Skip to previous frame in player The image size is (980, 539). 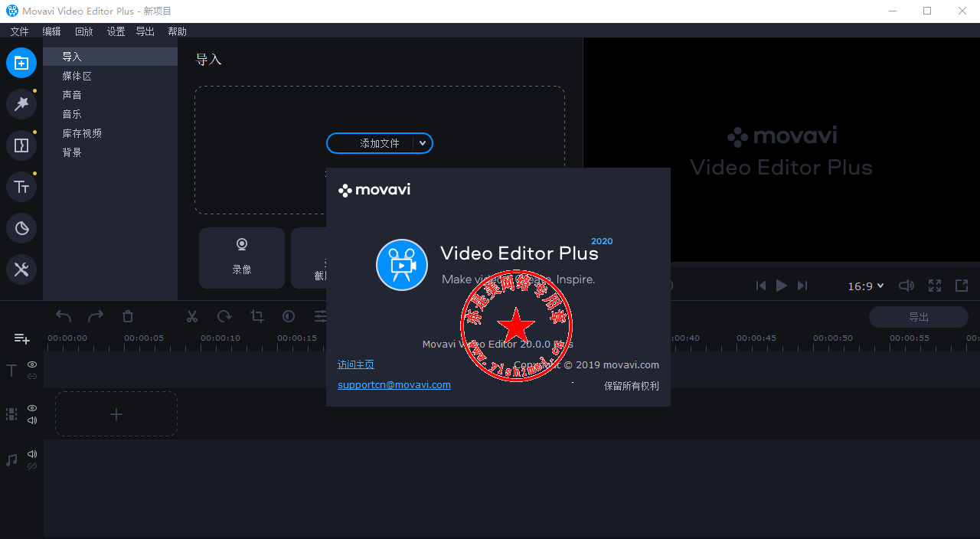click(761, 286)
